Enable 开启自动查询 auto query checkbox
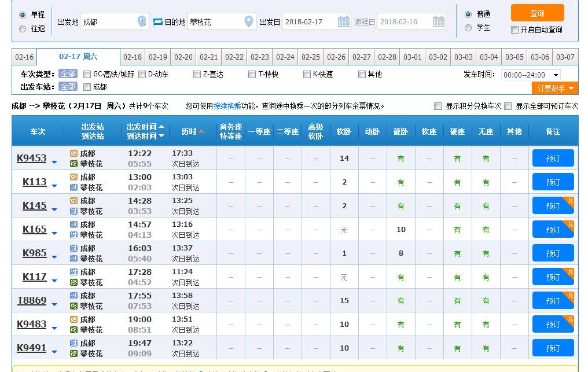Screen dimensions: 588x372 tap(514, 30)
